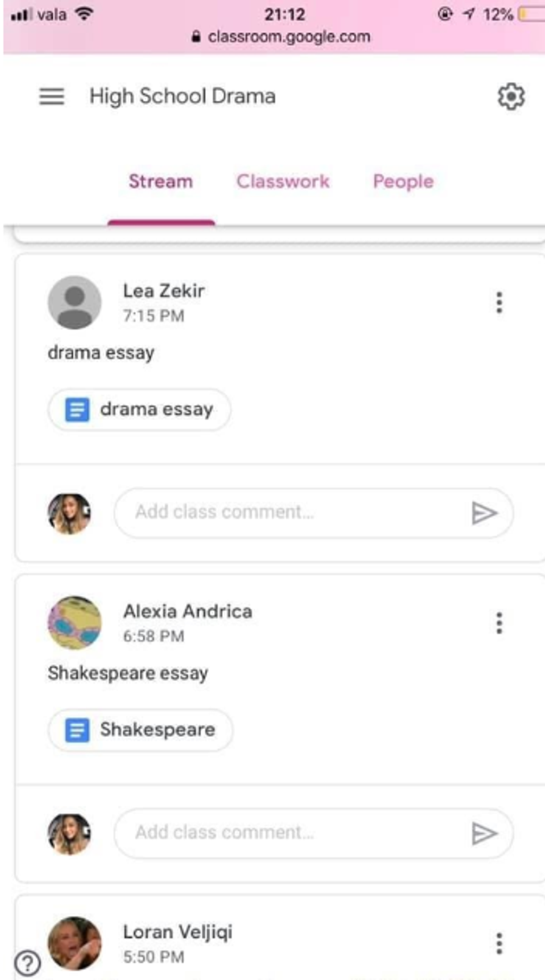The height and width of the screenshot is (980, 545).
Task: Open more options for Lea Zekir's post
Action: tap(499, 303)
